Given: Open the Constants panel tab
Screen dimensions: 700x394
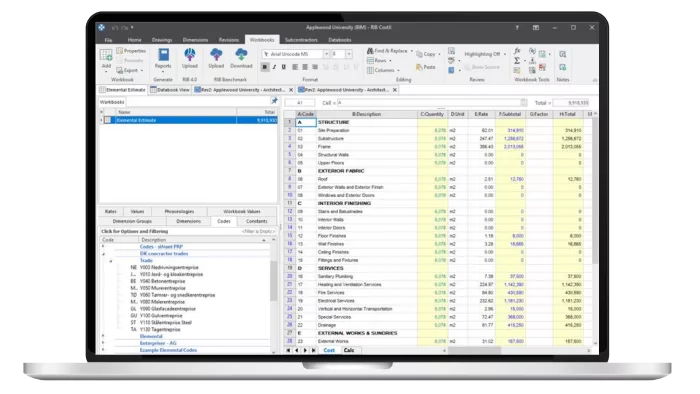Looking at the screenshot, I should [x=256, y=221].
